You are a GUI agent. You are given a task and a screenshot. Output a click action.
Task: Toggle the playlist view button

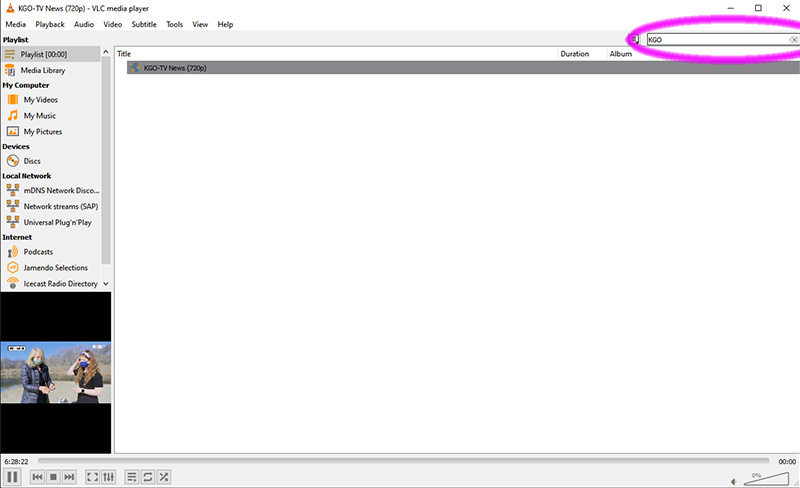click(x=132, y=477)
